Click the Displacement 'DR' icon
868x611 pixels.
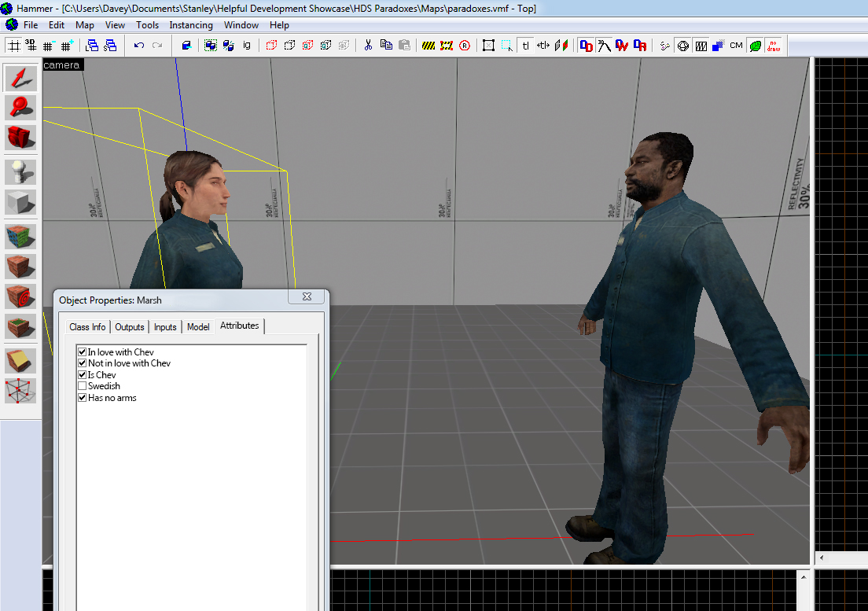pyautogui.click(x=640, y=46)
